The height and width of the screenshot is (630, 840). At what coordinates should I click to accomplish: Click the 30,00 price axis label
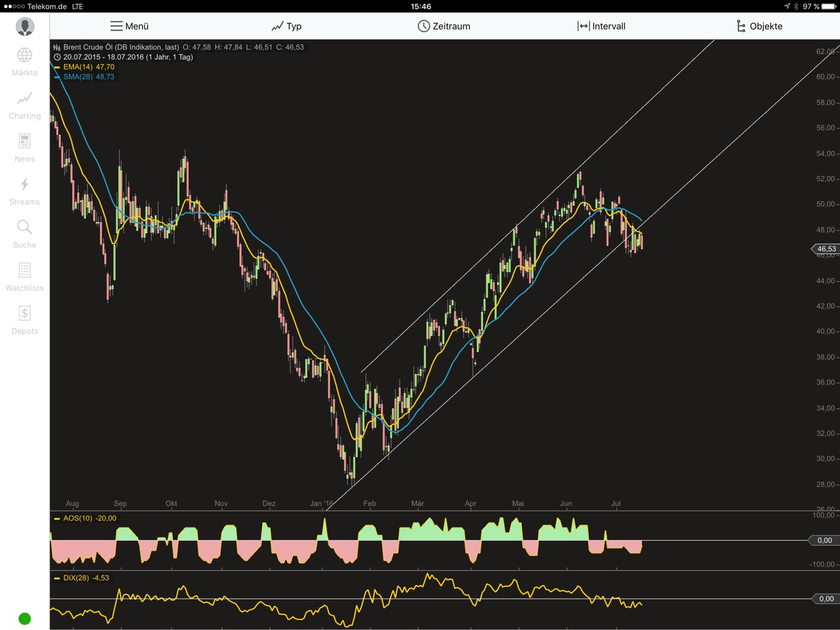pyautogui.click(x=825, y=459)
